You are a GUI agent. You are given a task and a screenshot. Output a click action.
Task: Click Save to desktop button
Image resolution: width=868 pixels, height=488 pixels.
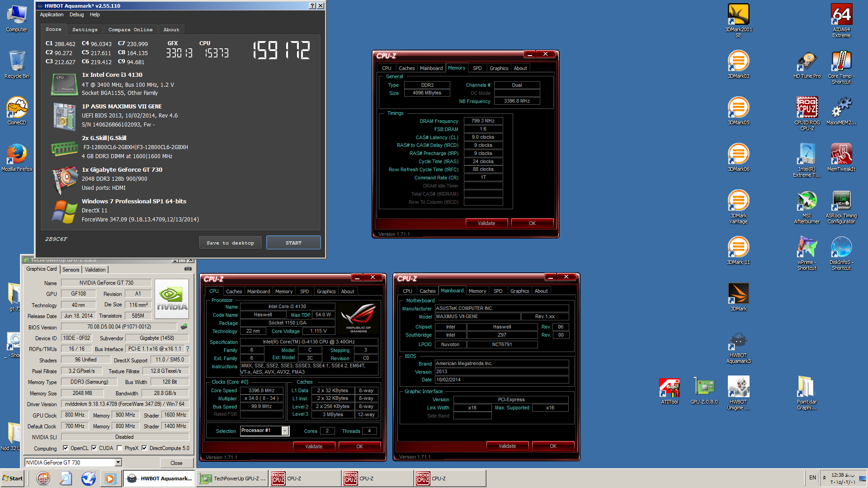click(230, 243)
